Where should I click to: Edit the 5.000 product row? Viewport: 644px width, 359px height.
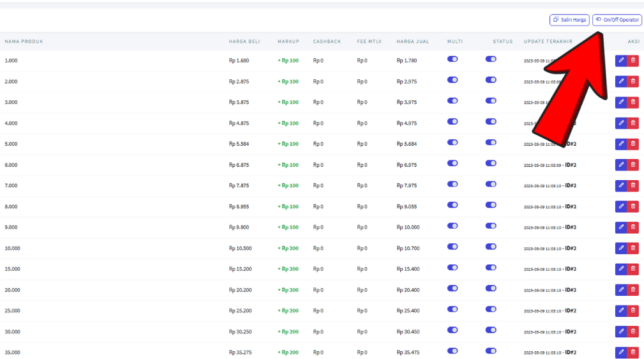point(621,144)
